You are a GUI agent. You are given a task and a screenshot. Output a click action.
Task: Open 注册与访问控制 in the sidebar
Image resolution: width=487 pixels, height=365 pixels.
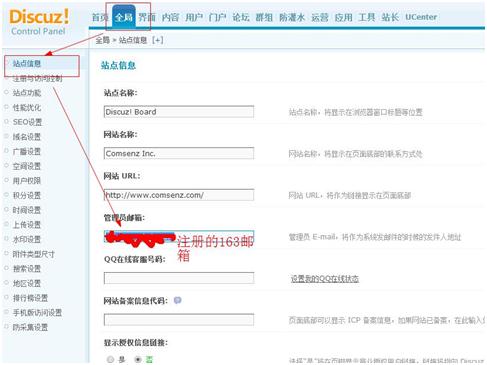37,79
